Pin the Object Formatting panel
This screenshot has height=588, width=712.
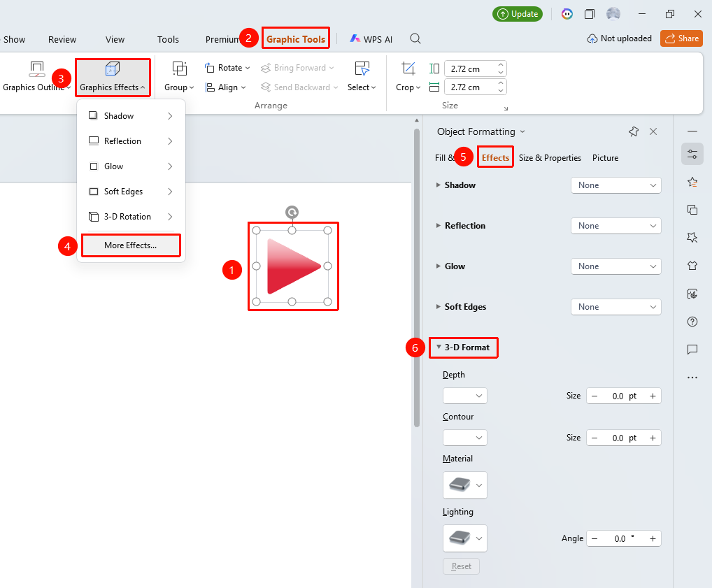[x=634, y=131]
